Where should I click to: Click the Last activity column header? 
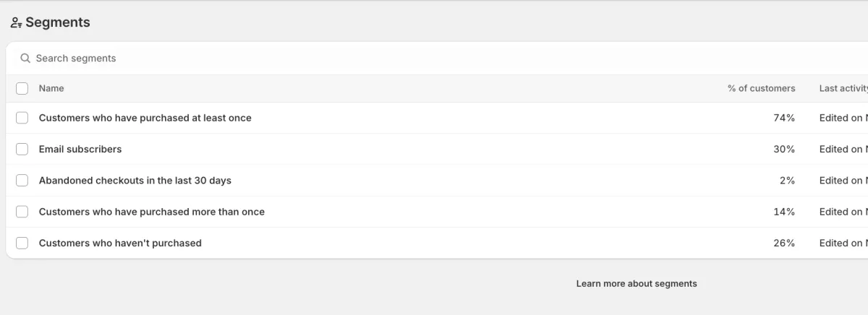(843, 89)
